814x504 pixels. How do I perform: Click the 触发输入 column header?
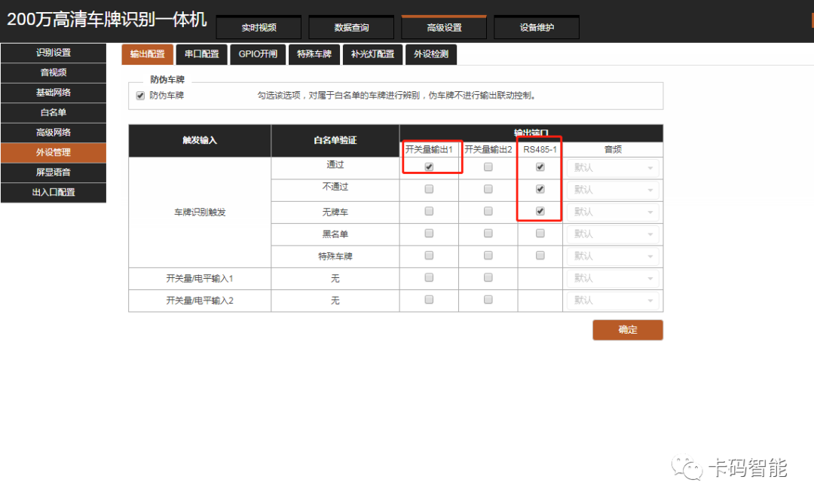pyautogui.click(x=200, y=141)
